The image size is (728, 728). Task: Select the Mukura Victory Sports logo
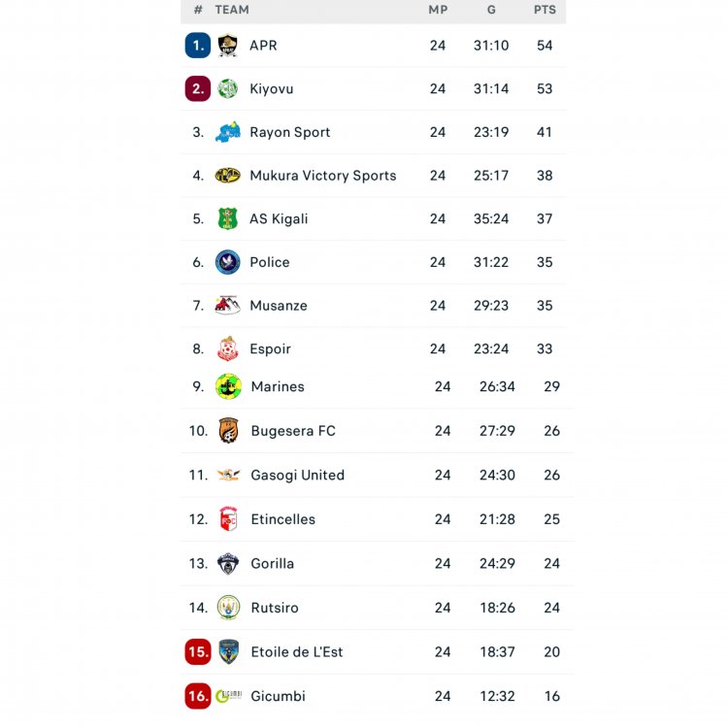[x=227, y=176]
